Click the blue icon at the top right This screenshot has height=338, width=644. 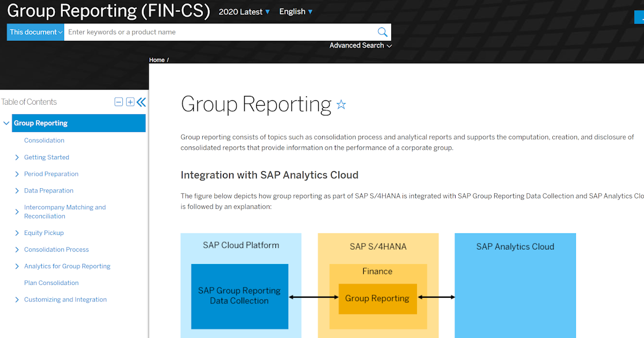(x=640, y=17)
